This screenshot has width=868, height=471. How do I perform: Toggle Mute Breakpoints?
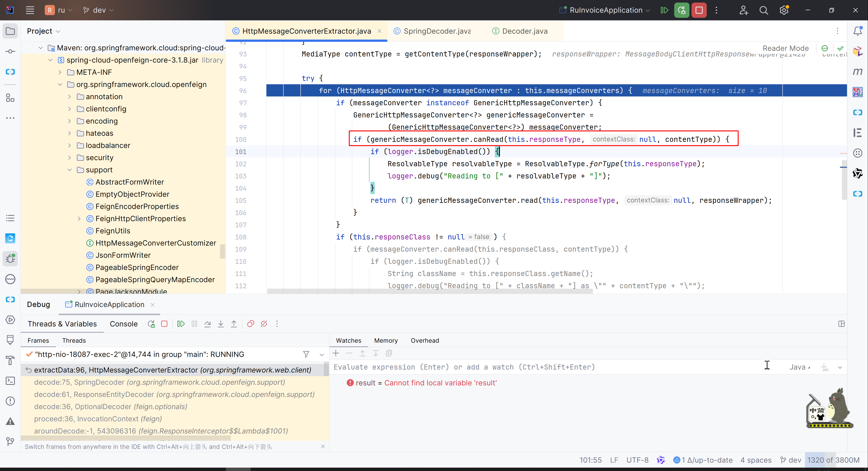click(264, 324)
